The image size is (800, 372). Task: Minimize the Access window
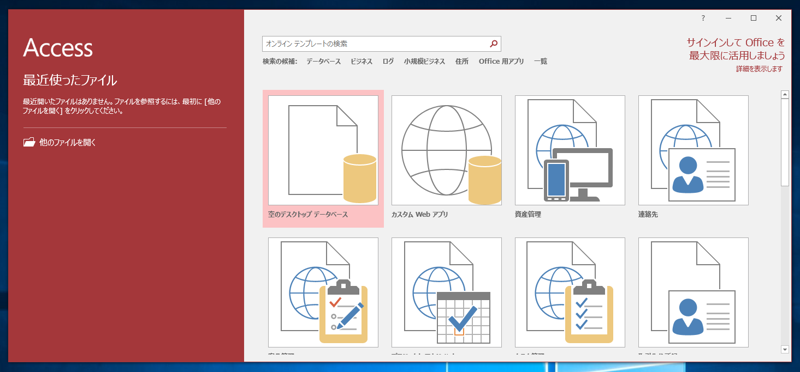coord(729,18)
